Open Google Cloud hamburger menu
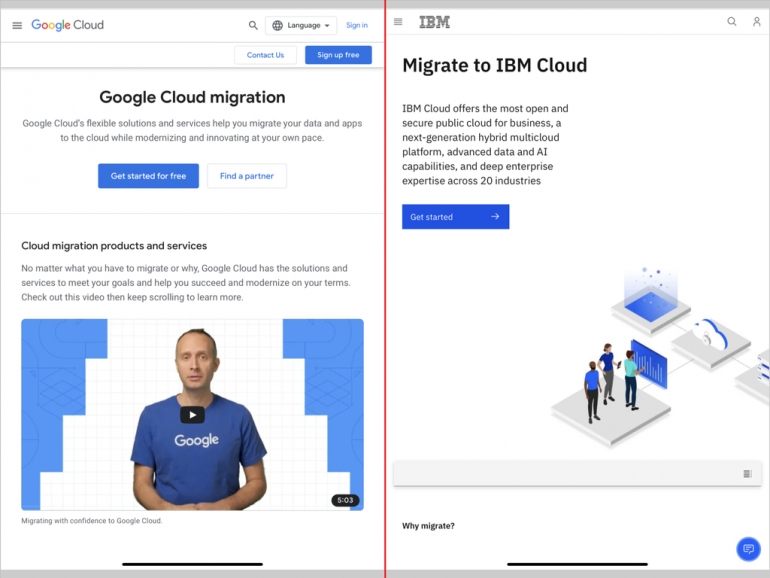The image size is (770, 578). click(17, 26)
